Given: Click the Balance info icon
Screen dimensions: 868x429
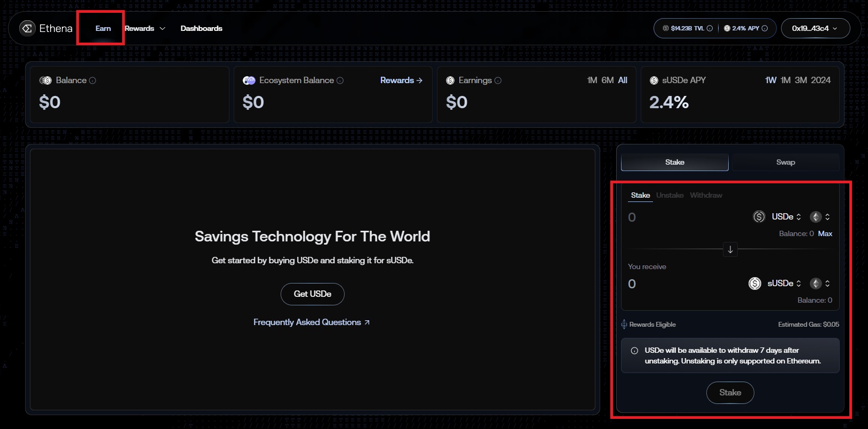Looking at the screenshot, I should click(93, 80).
